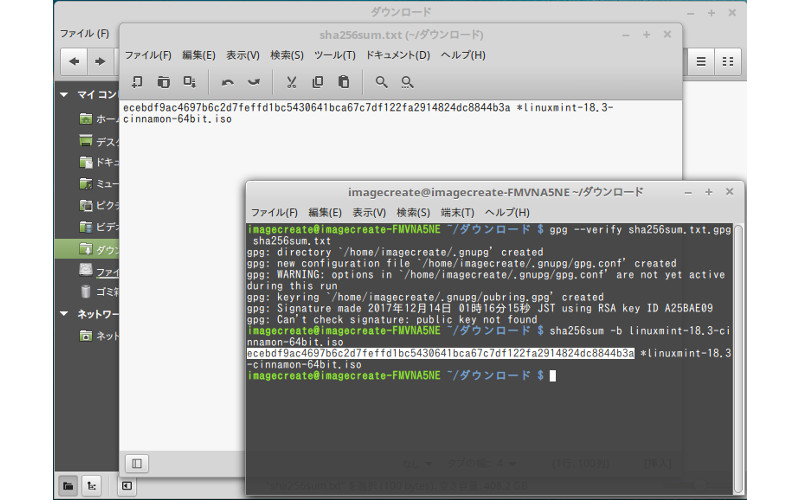Screen dimensions: 800x500
Task: Switch file manager to compact view
Action: (x=728, y=62)
